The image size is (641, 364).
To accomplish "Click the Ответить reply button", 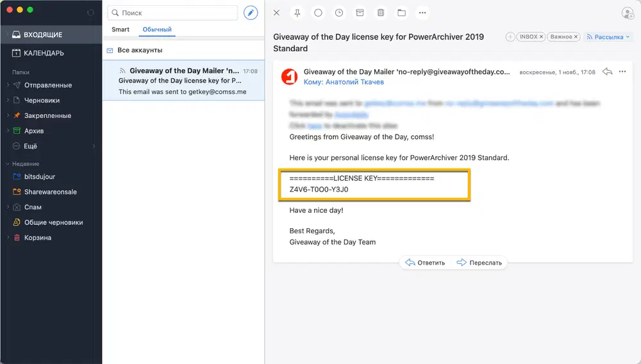I will point(425,263).
